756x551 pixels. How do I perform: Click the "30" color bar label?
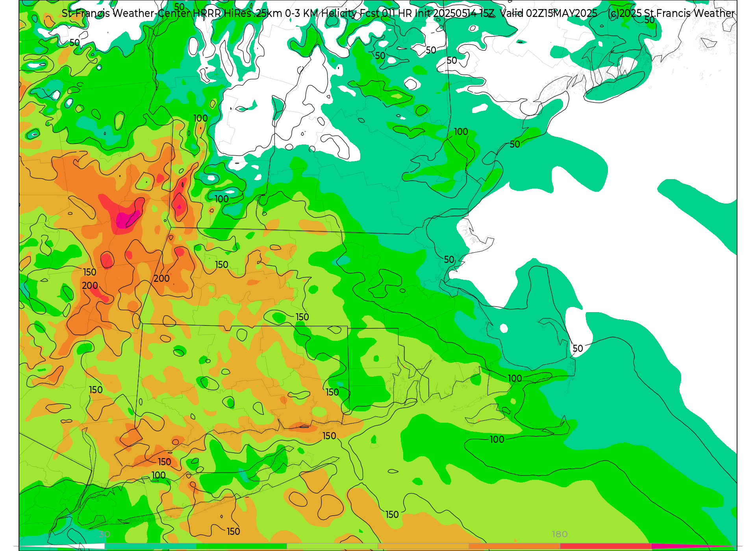(104, 534)
